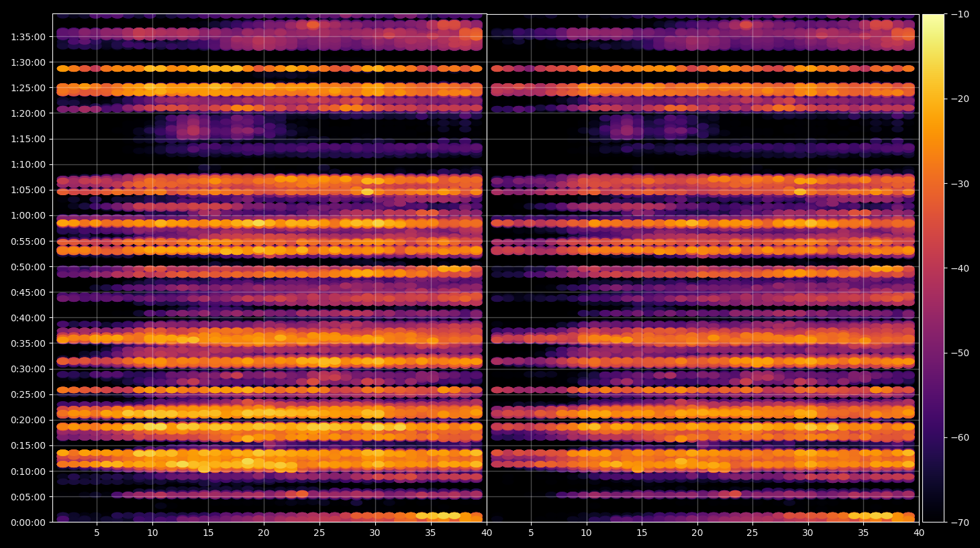Pick the 1:15:00 time axis label
Image resolution: width=980 pixels, height=548 pixels.
coord(28,139)
